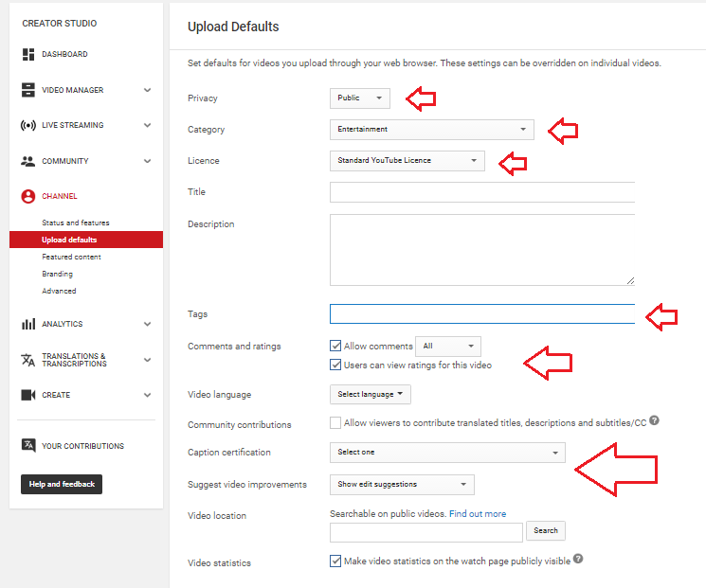This screenshot has width=706, height=588.
Task: Select the Upload defaults menu item
Action: [x=86, y=240]
